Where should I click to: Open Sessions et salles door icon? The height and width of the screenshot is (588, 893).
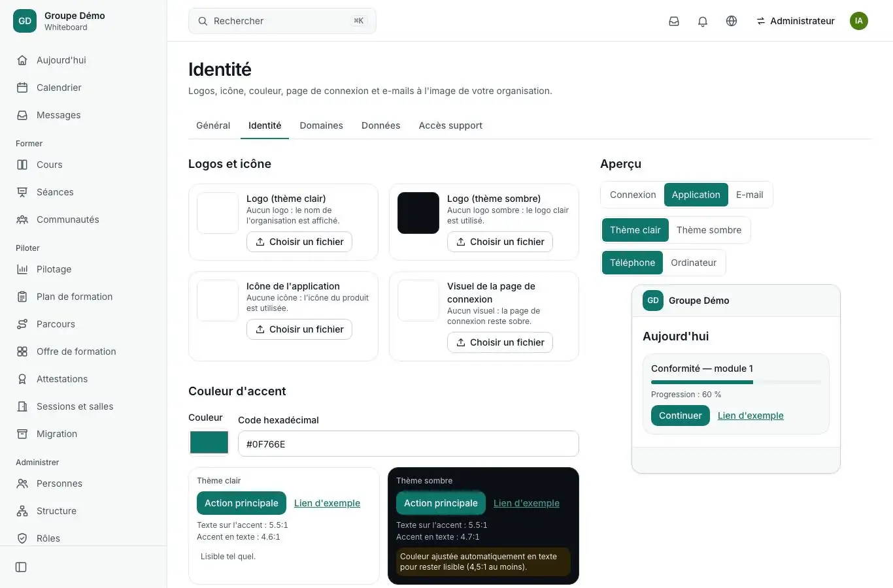[22, 406]
